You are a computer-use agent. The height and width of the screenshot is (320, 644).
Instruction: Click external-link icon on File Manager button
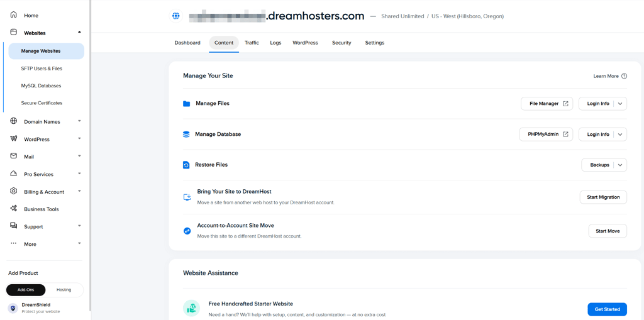[x=565, y=104]
